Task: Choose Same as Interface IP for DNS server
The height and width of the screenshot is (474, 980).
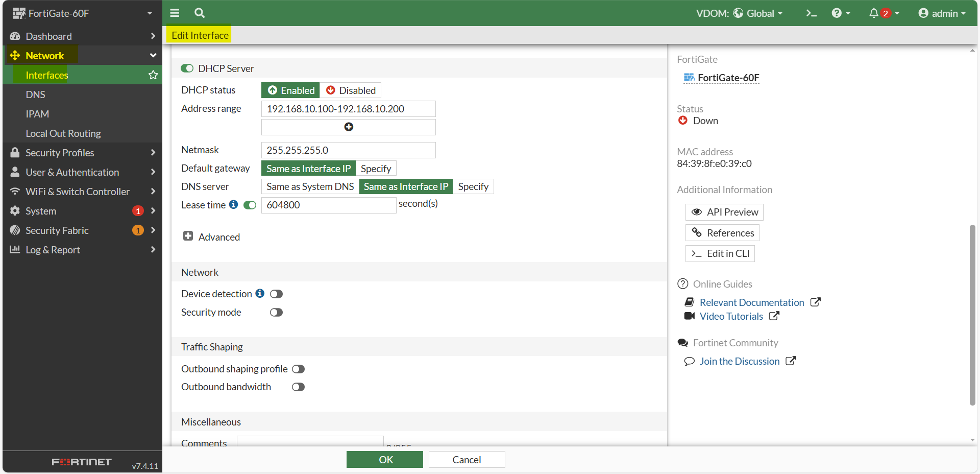Action: pos(406,186)
